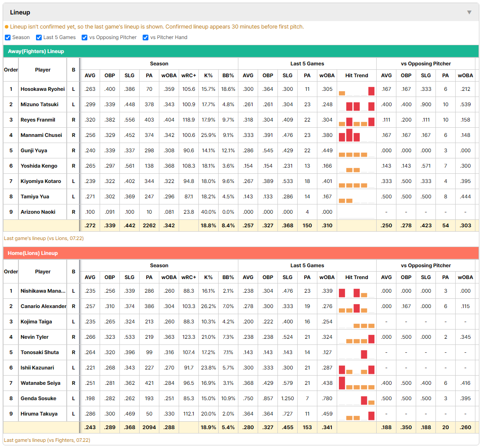Viewport: 482px width, 448px height.
Task: View Reyes Franmil's hit trend chart
Action: coord(356,120)
